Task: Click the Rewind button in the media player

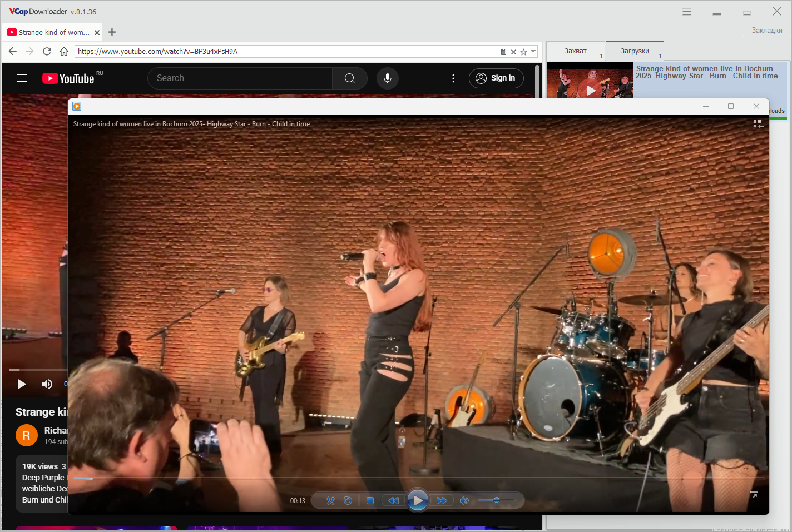Action: point(393,501)
